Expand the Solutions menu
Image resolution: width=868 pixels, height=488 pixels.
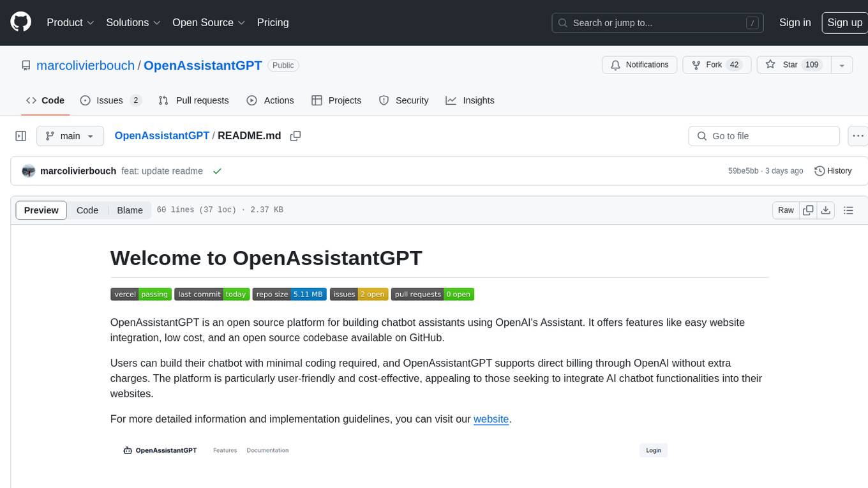[x=133, y=22]
